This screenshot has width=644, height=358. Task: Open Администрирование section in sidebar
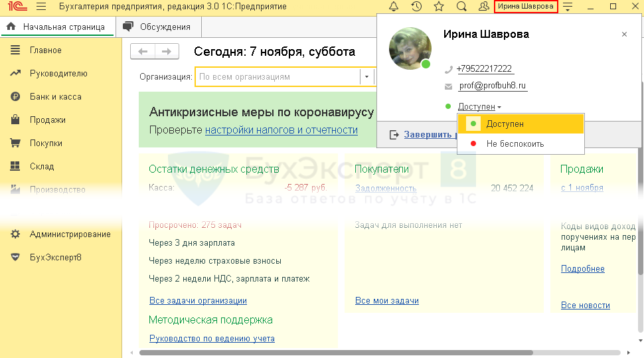coord(70,234)
